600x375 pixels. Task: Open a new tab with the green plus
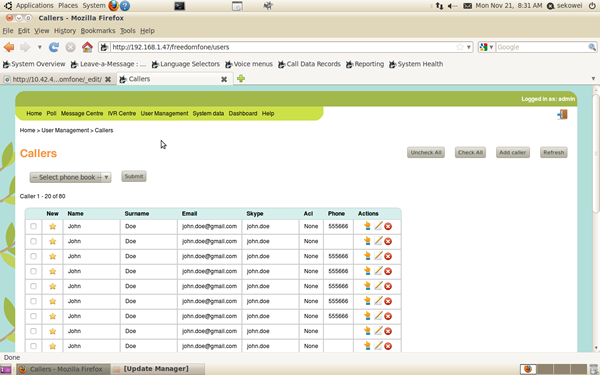[x=241, y=79]
